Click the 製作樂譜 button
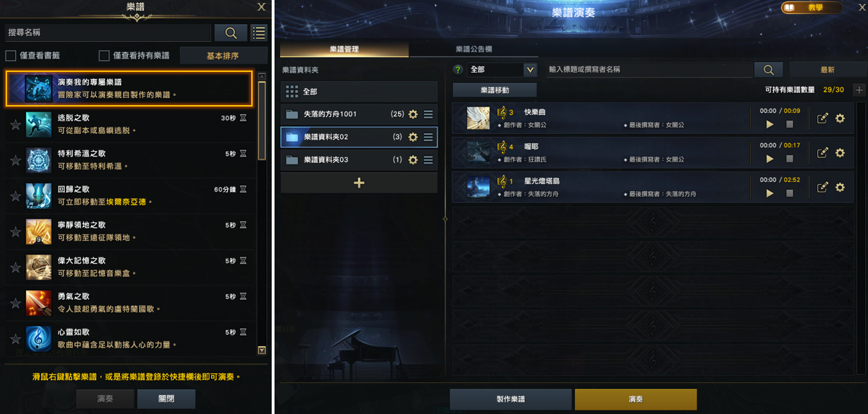The height and width of the screenshot is (414, 868). coord(511,399)
